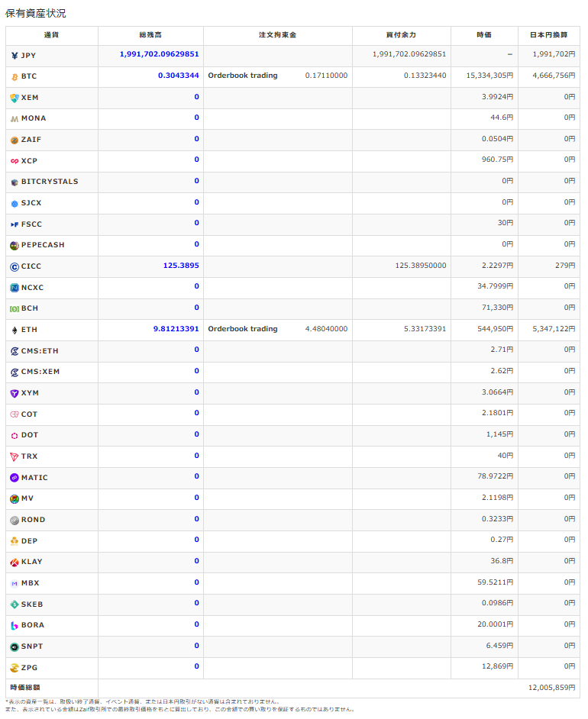Click the TRX tron icon

click(x=15, y=457)
